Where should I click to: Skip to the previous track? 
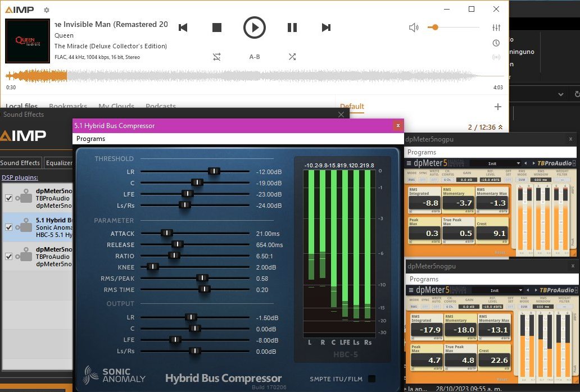tap(183, 28)
